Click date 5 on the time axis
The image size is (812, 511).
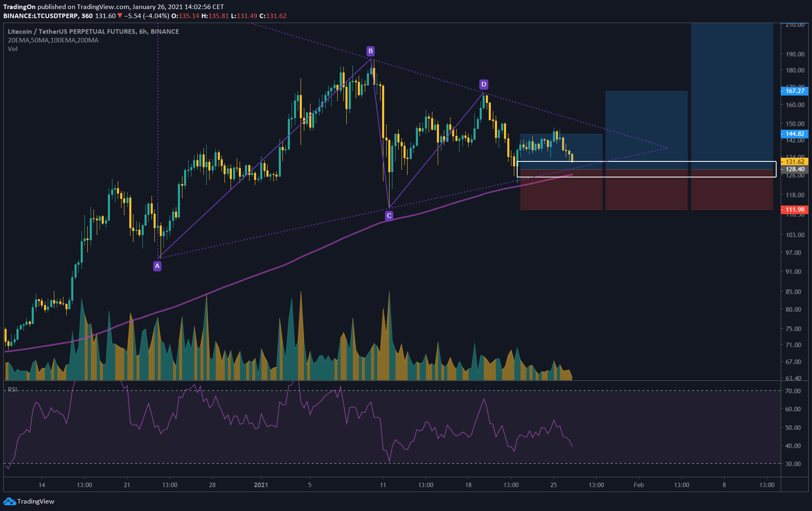pyautogui.click(x=310, y=485)
